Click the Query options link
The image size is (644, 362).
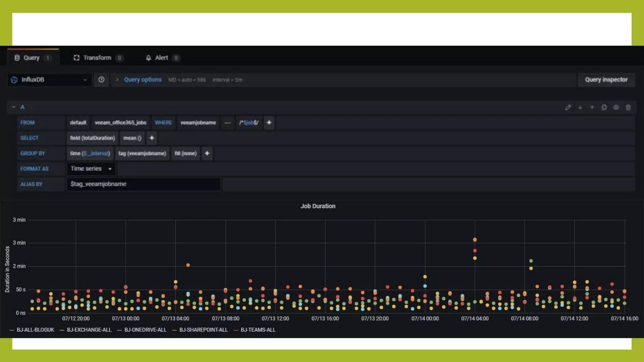[142, 80]
